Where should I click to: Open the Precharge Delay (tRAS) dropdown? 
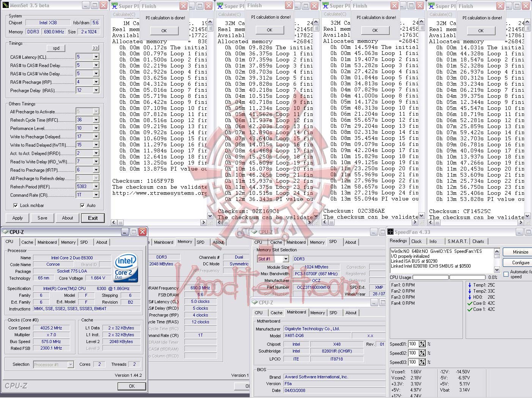coord(96,90)
